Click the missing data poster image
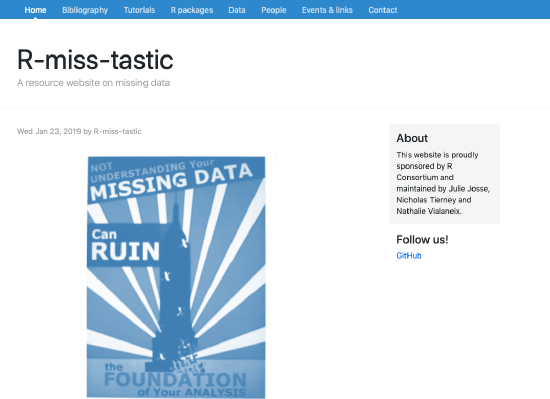The width and height of the screenshot is (550, 399). [176, 277]
